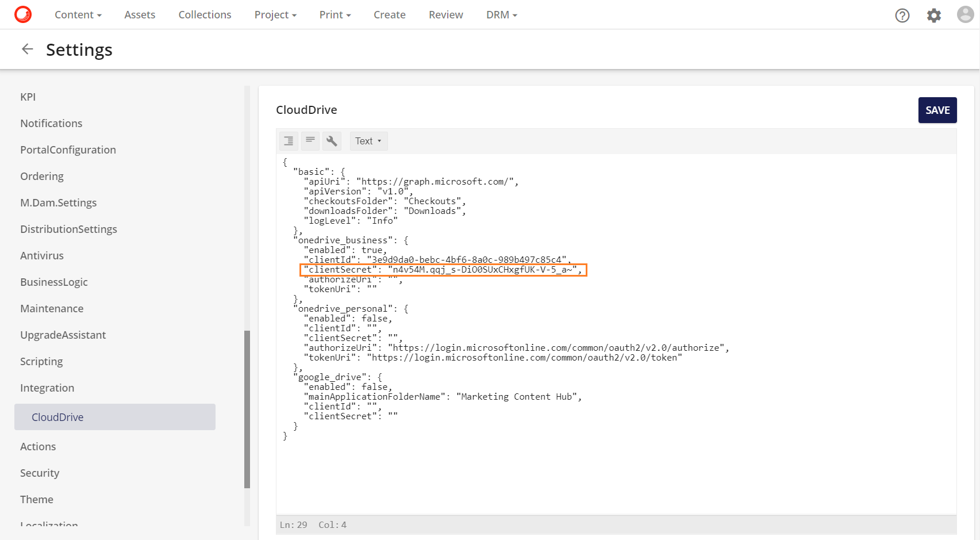Open the Content dropdown menu

pyautogui.click(x=78, y=14)
